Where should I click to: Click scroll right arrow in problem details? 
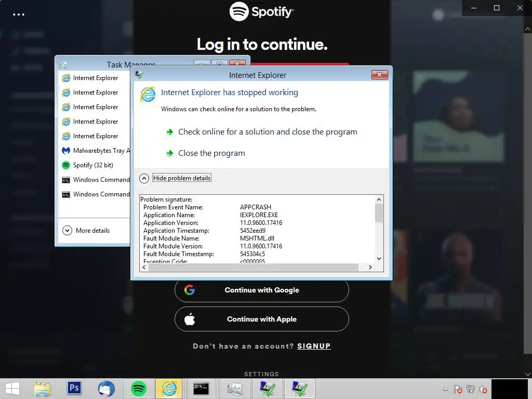point(370,268)
